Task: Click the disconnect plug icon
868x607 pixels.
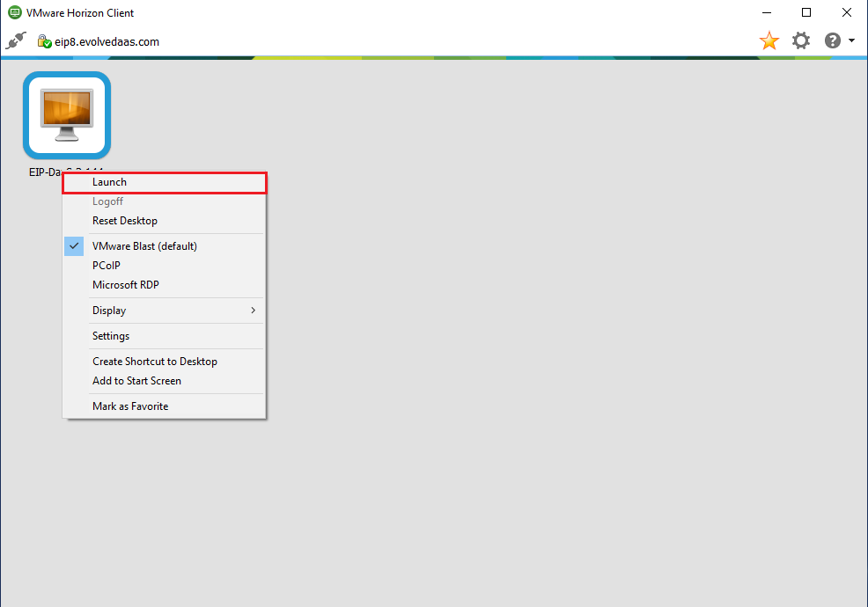Action: (16, 40)
